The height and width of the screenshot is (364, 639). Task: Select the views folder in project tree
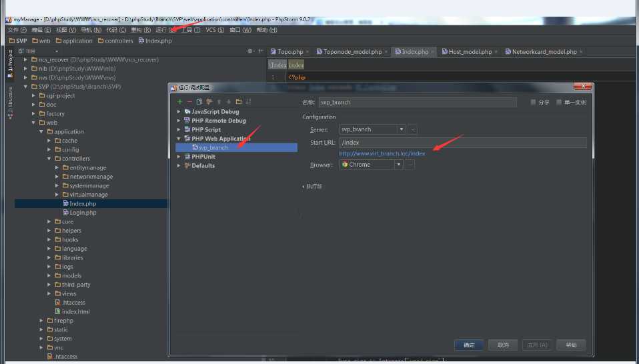click(65, 293)
